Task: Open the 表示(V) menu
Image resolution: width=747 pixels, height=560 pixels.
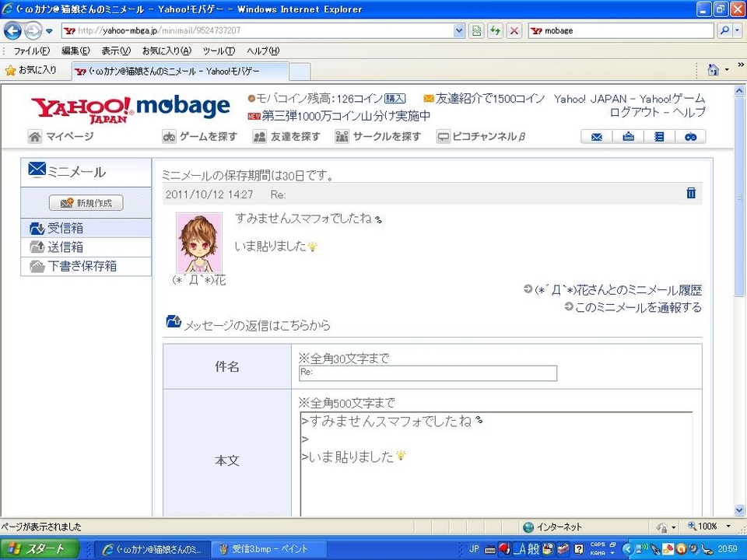Action: [116, 51]
